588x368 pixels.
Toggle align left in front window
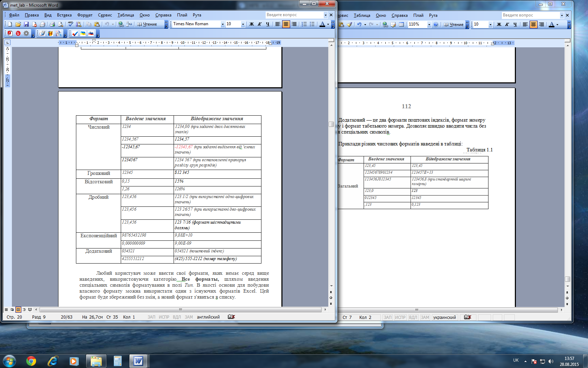[x=278, y=24]
